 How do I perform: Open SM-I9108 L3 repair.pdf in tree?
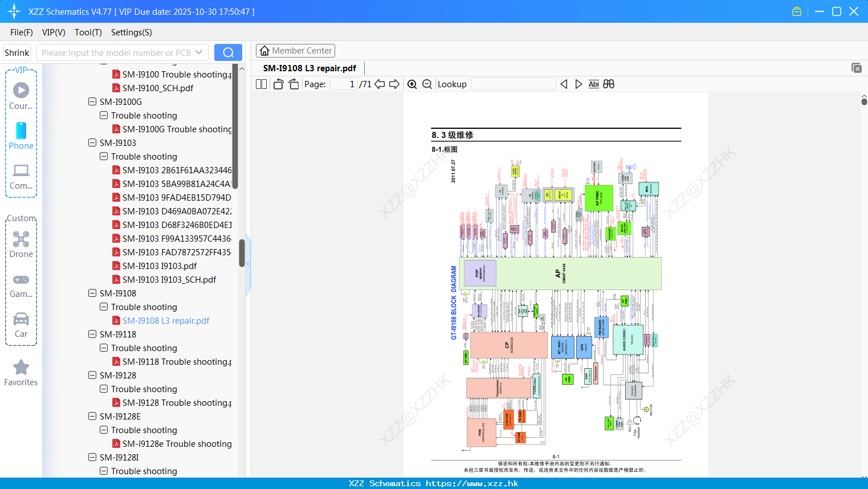coord(166,321)
